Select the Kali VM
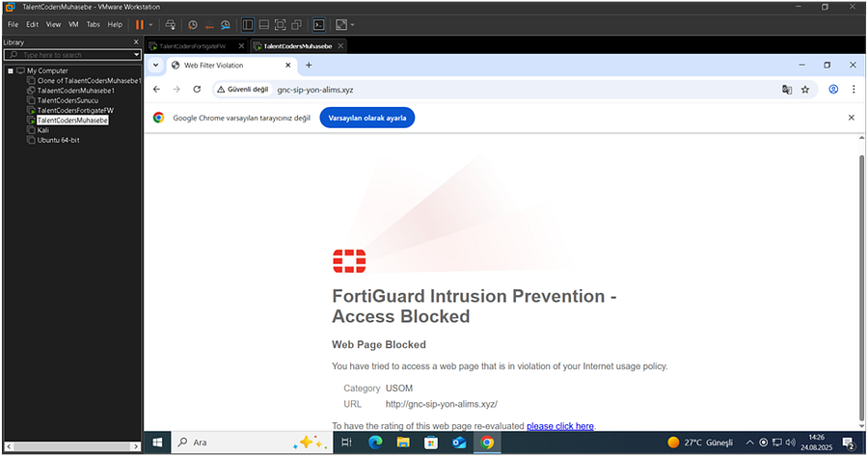 43,130
